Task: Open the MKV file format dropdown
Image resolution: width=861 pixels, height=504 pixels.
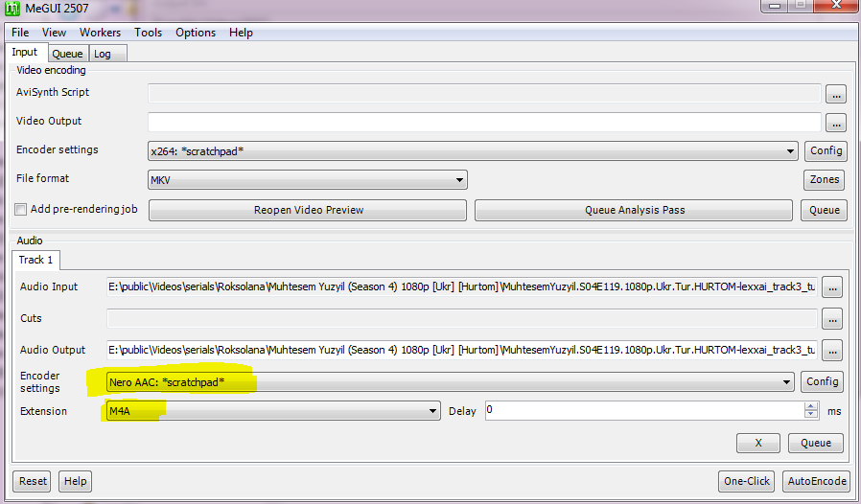Action: tap(459, 180)
